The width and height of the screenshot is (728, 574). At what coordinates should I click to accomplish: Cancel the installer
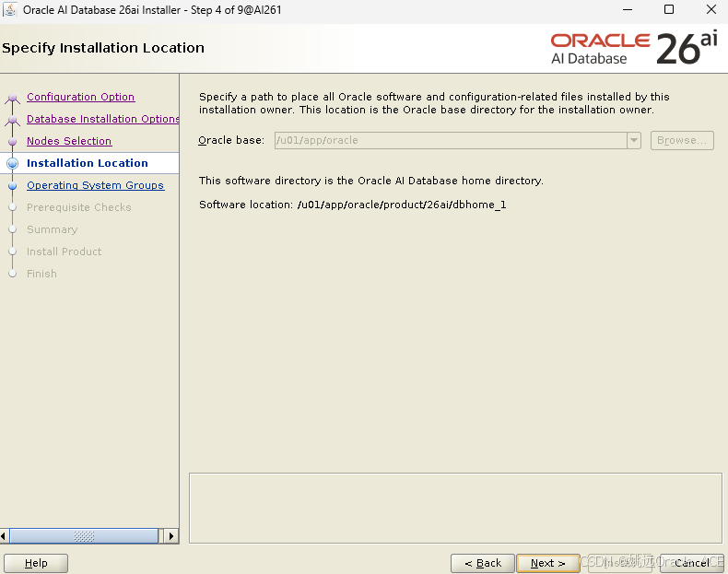692,563
